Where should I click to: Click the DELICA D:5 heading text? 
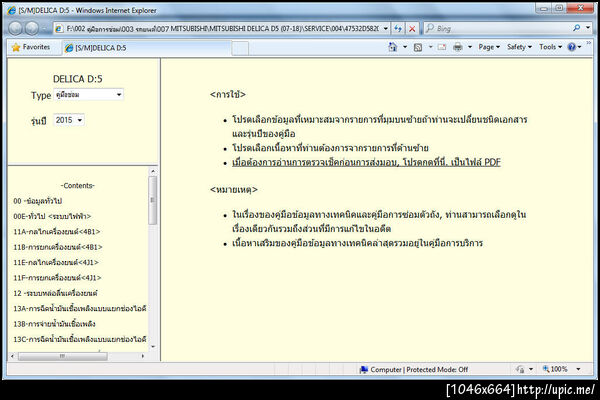click(x=78, y=79)
